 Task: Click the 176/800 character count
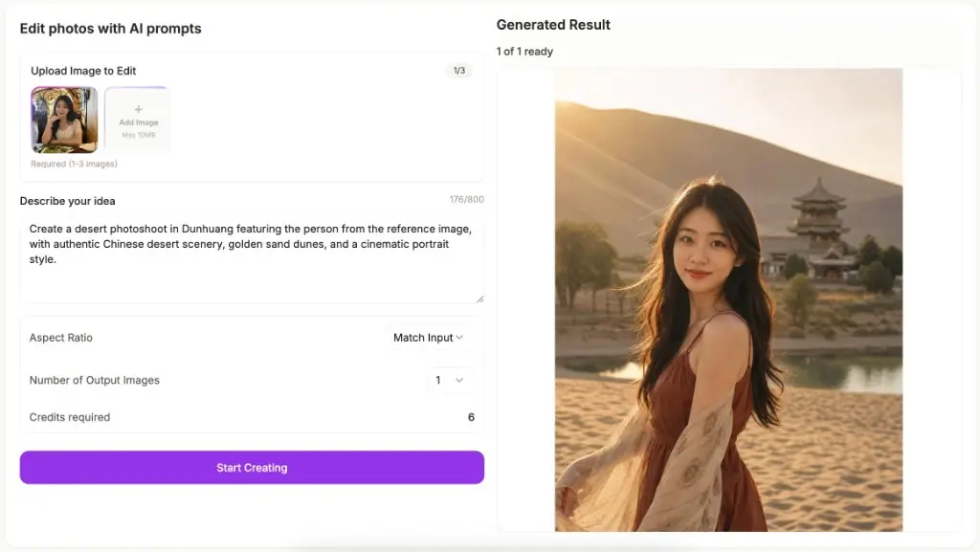466,200
